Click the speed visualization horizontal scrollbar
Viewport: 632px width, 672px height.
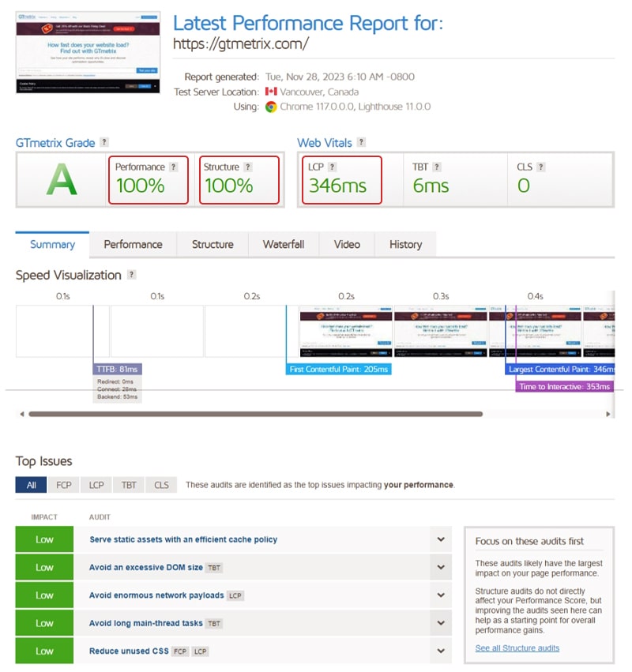click(255, 414)
